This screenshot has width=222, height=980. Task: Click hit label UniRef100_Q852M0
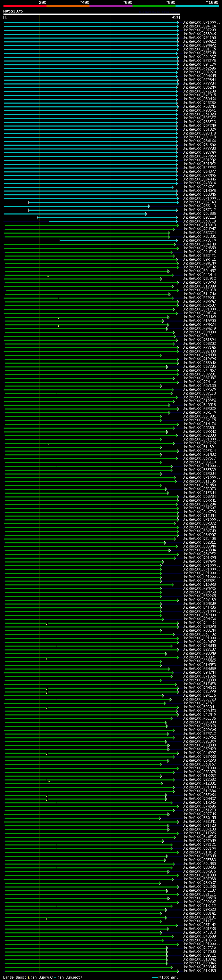pos(199,88)
